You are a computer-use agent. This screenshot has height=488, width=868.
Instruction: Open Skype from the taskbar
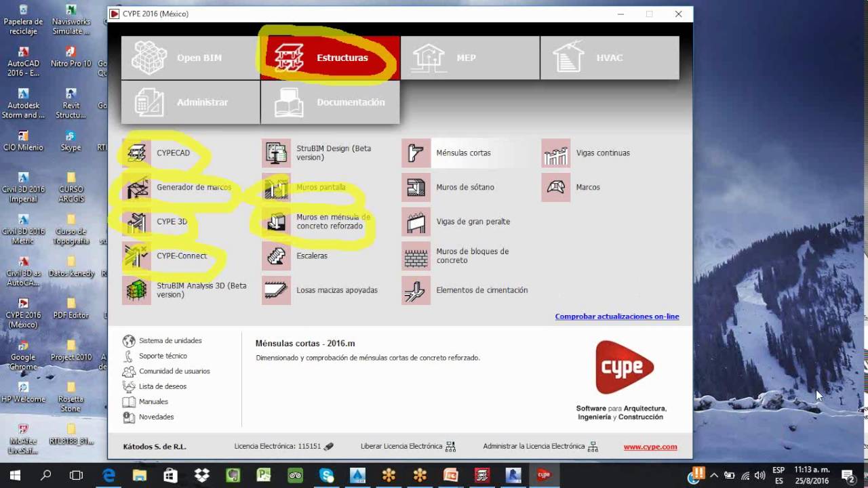327,475
